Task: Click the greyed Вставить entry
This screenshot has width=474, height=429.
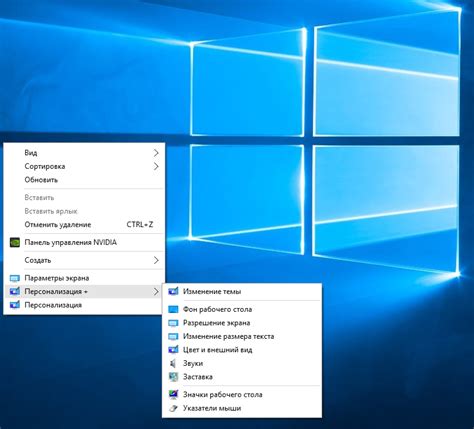Action: coord(84,198)
